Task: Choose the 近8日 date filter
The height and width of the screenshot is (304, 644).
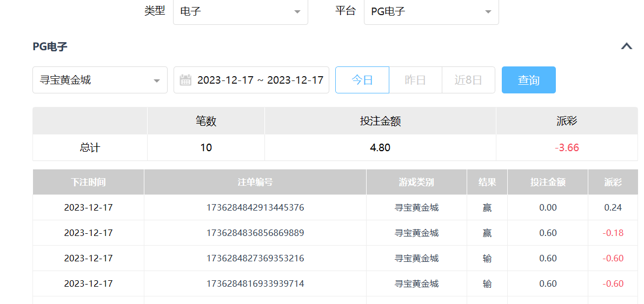Action: pos(468,80)
